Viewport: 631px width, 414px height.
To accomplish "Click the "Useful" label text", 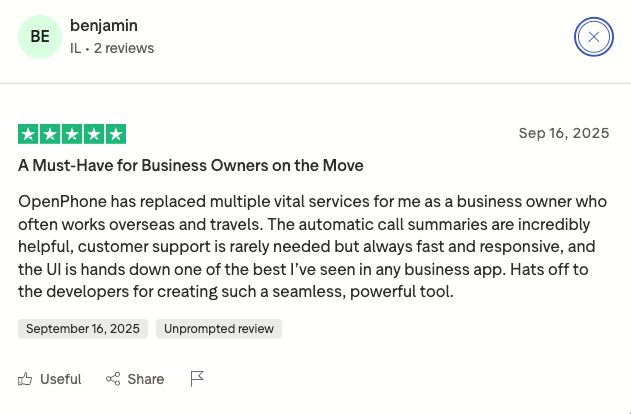I will tap(60, 379).
